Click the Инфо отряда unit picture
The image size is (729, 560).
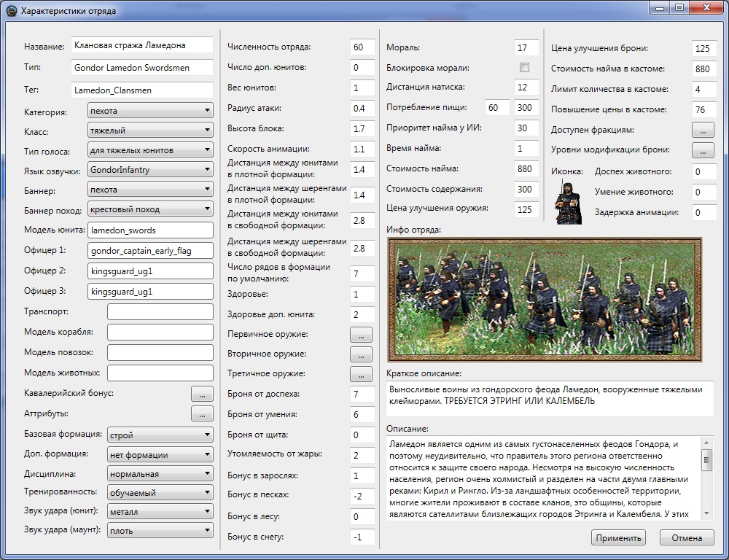[x=545, y=300]
